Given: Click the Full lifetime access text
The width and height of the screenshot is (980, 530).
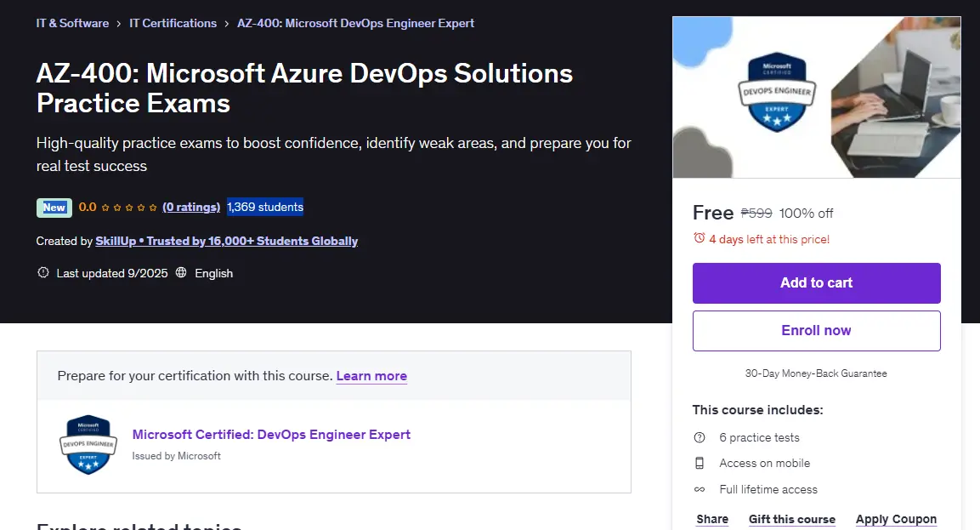Looking at the screenshot, I should pyautogui.click(x=768, y=489).
